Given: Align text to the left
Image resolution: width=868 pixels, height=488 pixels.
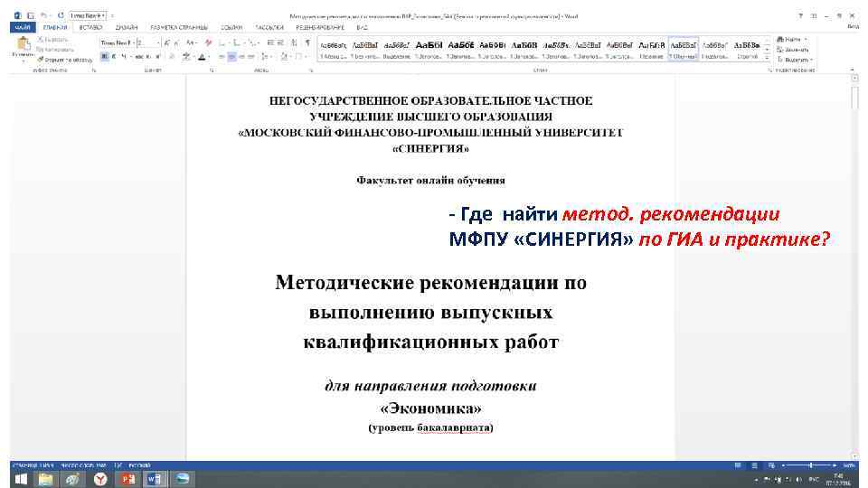Looking at the screenshot, I should click(x=222, y=56).
